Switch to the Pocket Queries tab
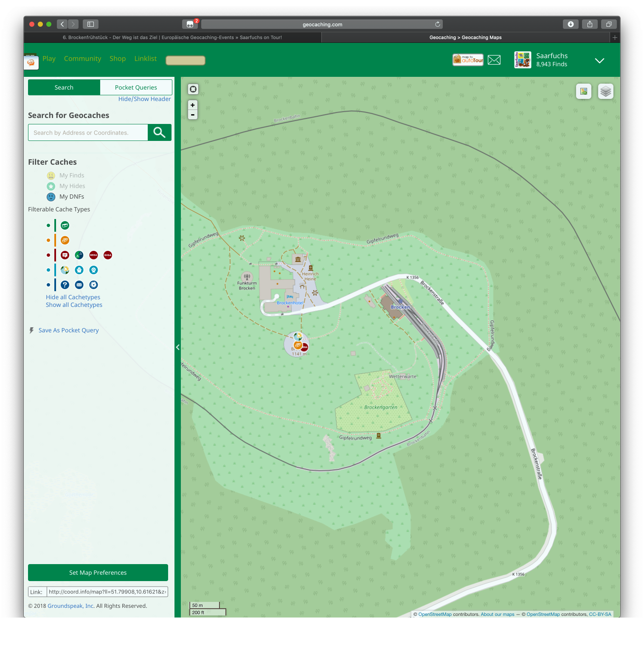The width and height of the screenshot is (644, 649). tap(136, 87)
